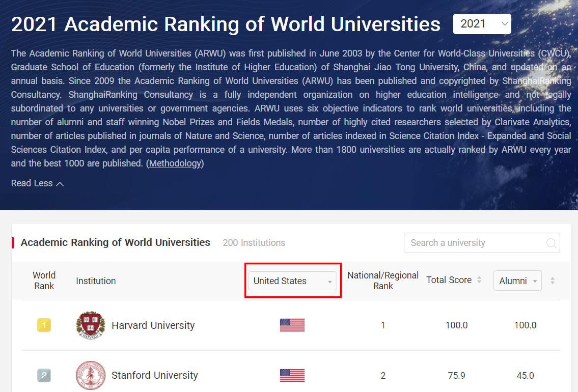Click the Institution column header
This screenshot has width=578, height=392.
[96, 281]
